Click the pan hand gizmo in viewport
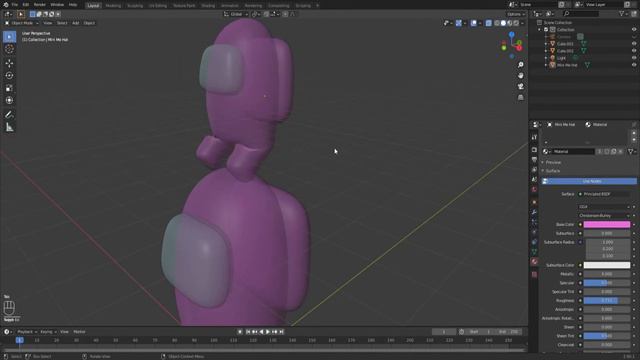Screen dimensions: 640x360 click(x=520, y=76)
